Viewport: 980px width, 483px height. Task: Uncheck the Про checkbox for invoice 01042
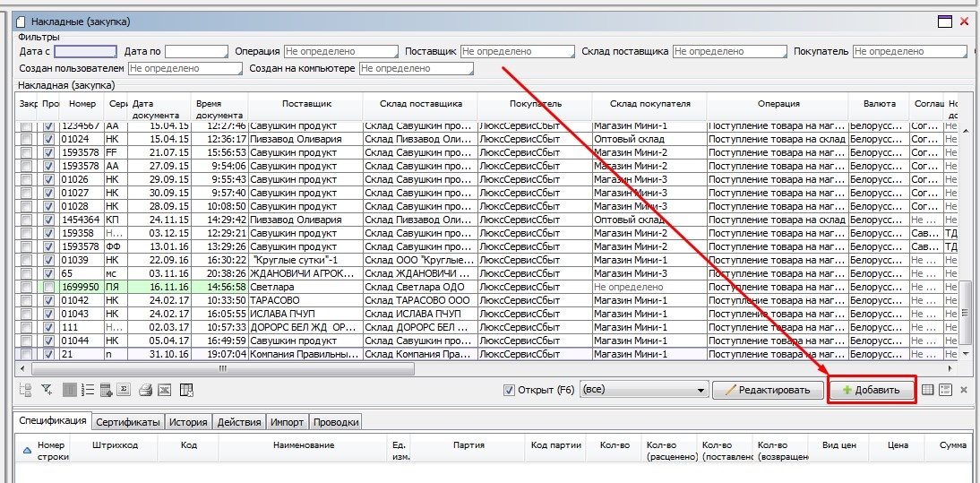coord(49,300)
